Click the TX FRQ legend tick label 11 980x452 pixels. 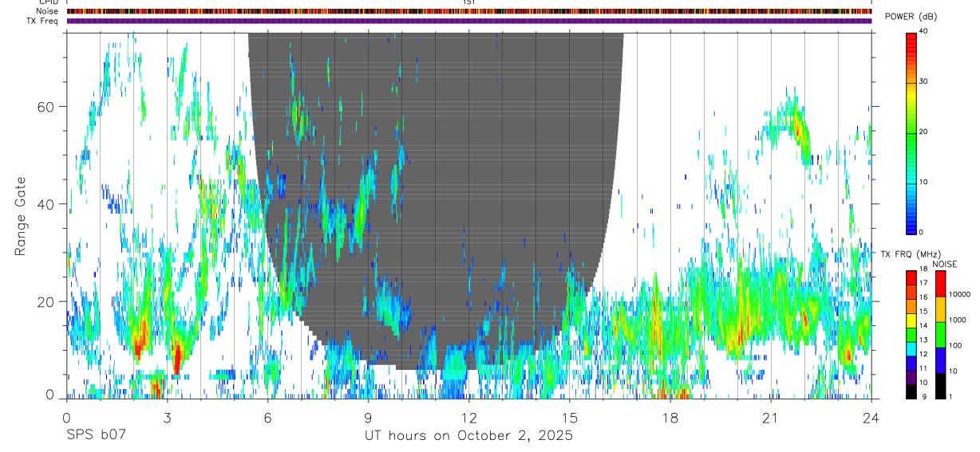(x=924, y=368)
